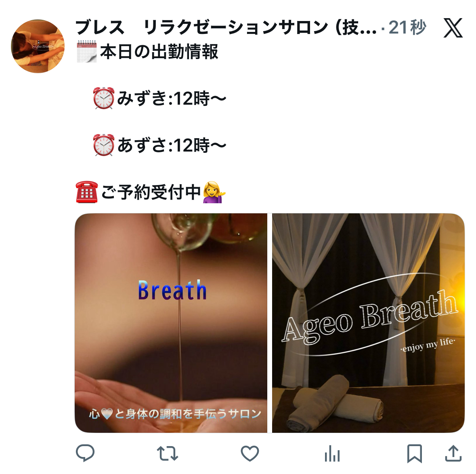Click the alarm clock emoji beside みずき
The width and height of the screenshot is (476, 474).
pyautogui.click(x=104, y=98)
